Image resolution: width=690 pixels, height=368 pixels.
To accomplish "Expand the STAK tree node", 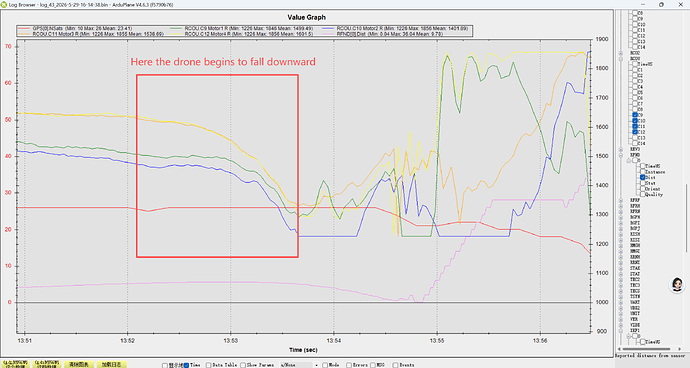I will (621, 268).
